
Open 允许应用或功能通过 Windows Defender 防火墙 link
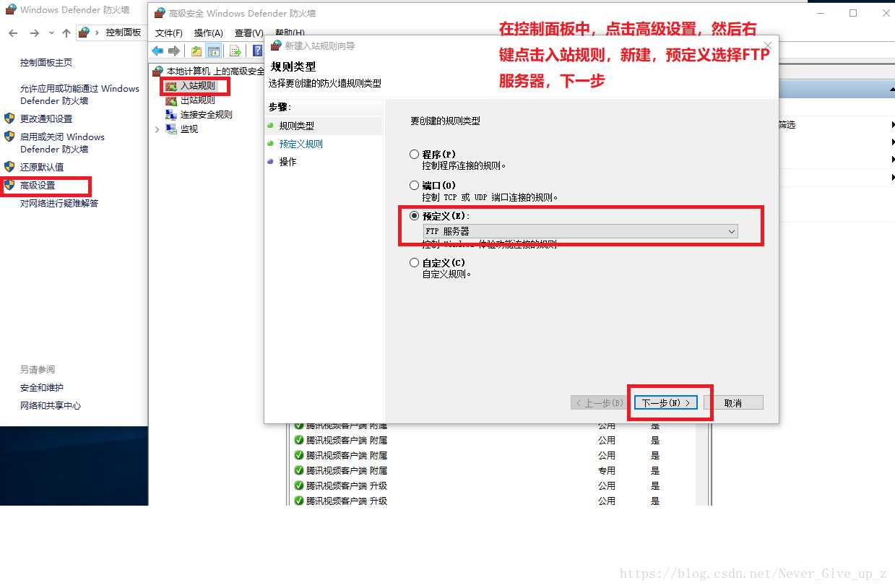[x=79, y=95]
